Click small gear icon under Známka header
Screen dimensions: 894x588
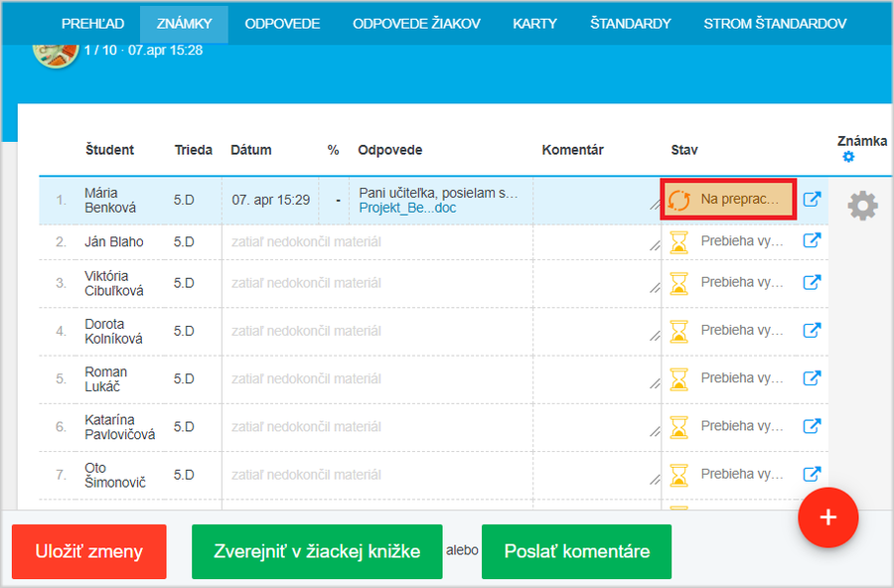coord(847,157)
